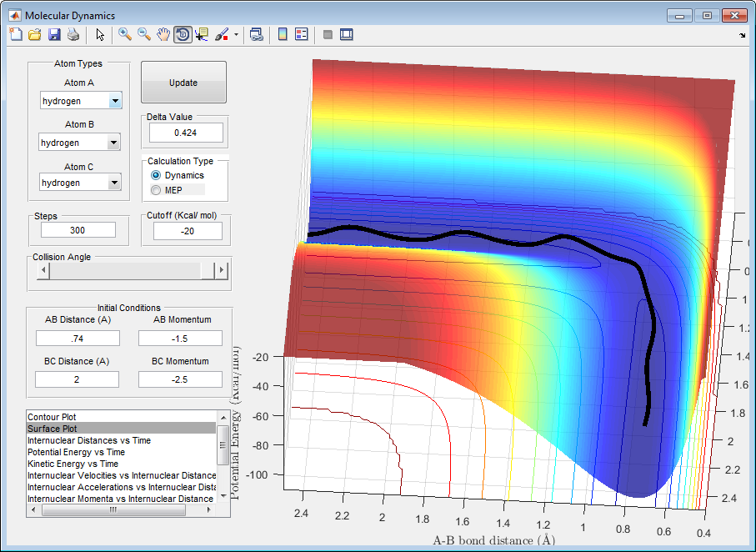
Task: Toggle the Rotate 3D tool
Action: pos(183,34)
